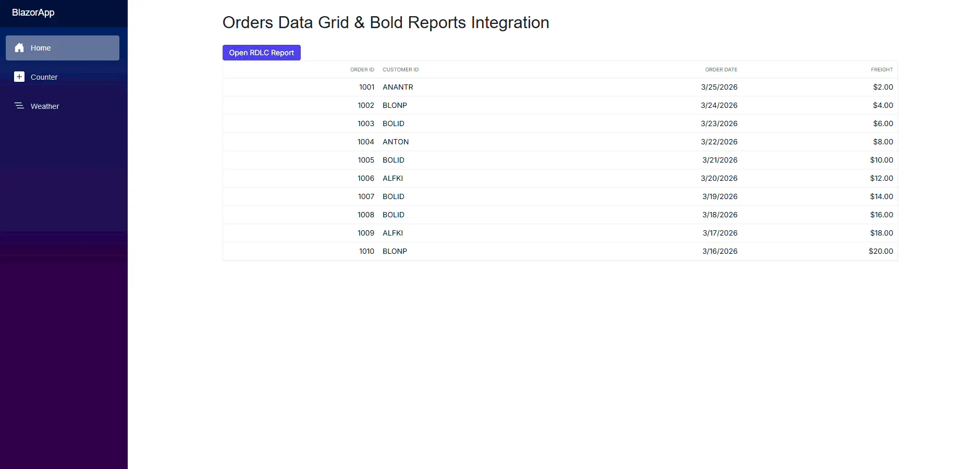980x469 pixels.
Task: Click customer ANANTR in the grid
Action: point(398,87)
